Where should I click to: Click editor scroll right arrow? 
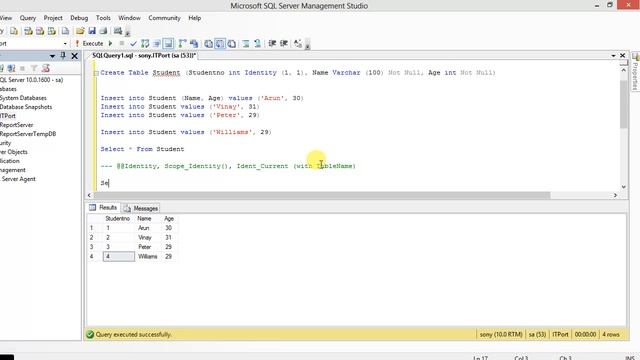pyautogui.click(x=615, y=196)
